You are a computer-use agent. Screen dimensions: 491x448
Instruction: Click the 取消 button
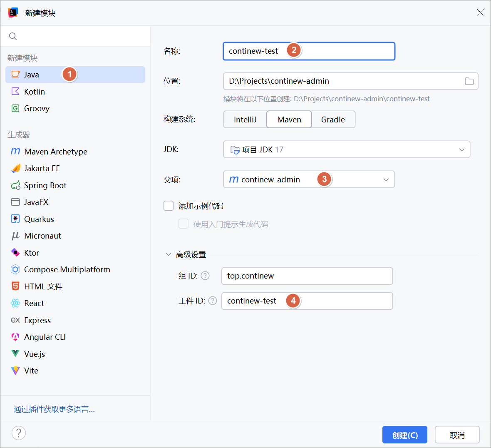tap(457, 435)
